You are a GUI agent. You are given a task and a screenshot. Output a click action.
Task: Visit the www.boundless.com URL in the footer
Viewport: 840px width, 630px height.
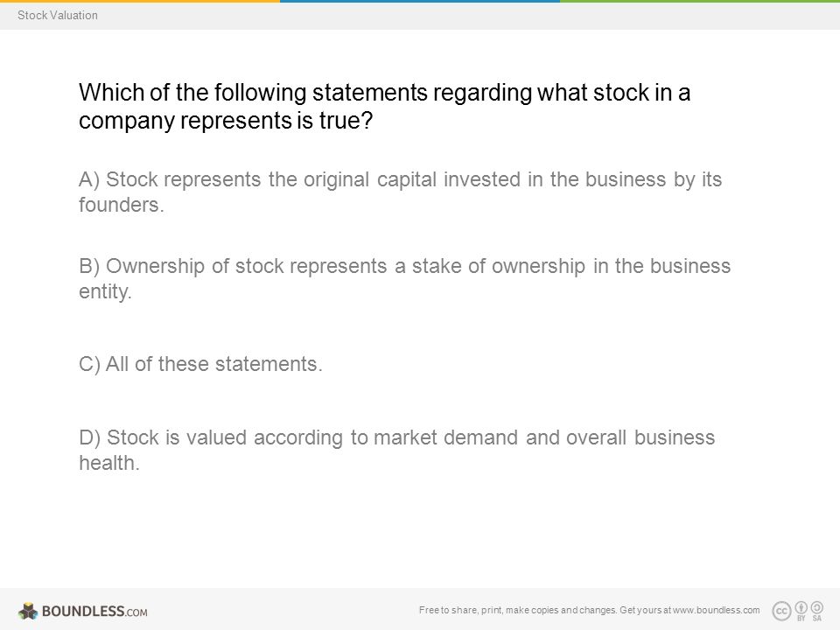pyautogui.click(x=717, y=610)
